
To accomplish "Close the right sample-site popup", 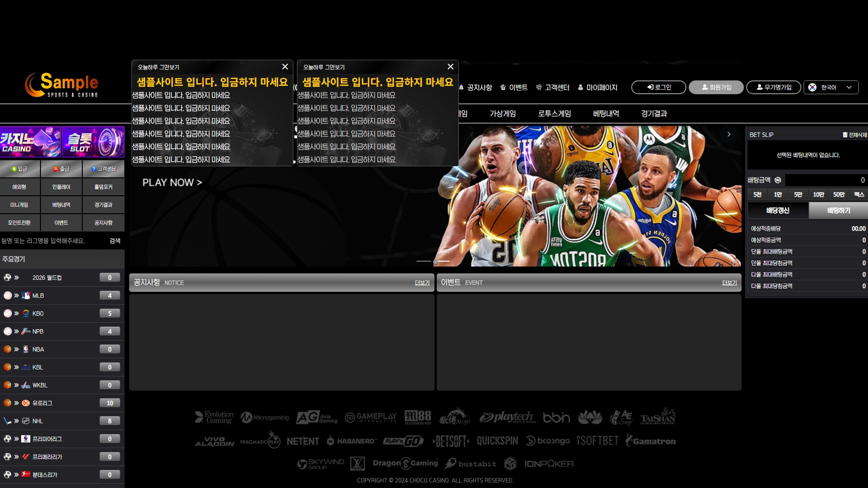I will pyautogui.click(x=451, y=67).
